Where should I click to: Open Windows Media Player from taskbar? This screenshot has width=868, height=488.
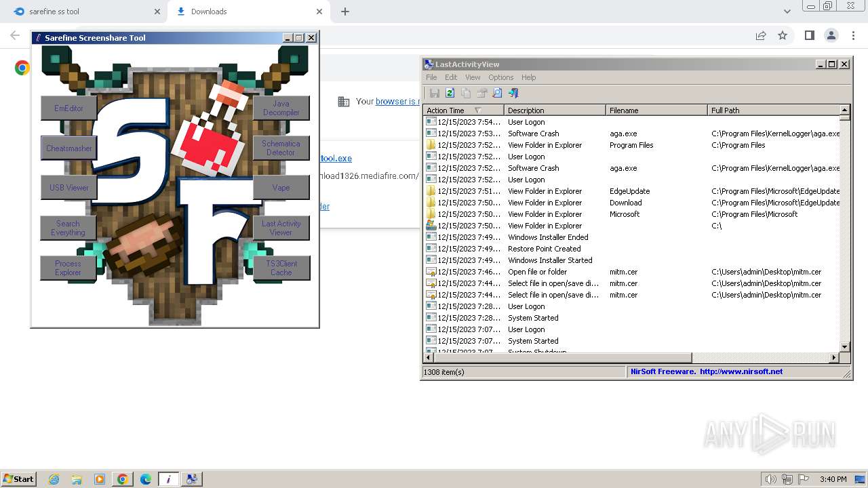[100, 479]
